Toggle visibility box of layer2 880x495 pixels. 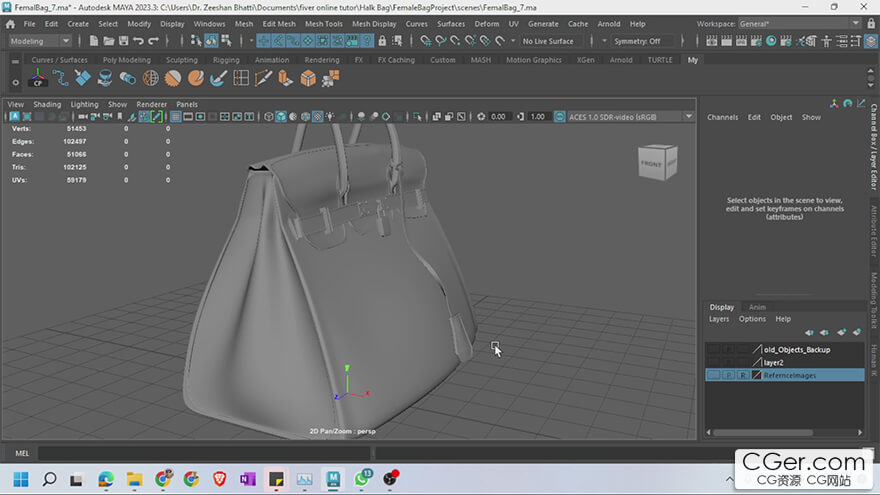point(713,362)
